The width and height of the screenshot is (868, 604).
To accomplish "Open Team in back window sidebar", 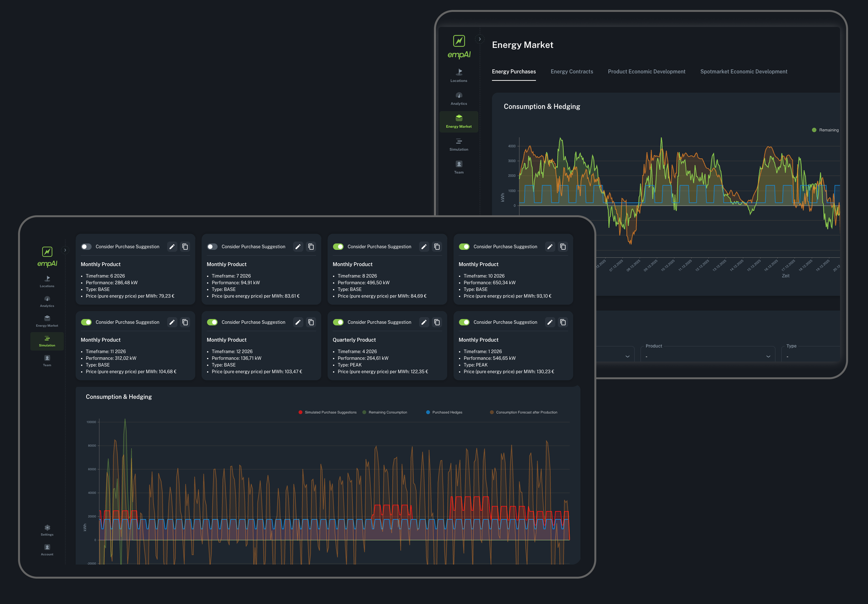I will point(458,168).
